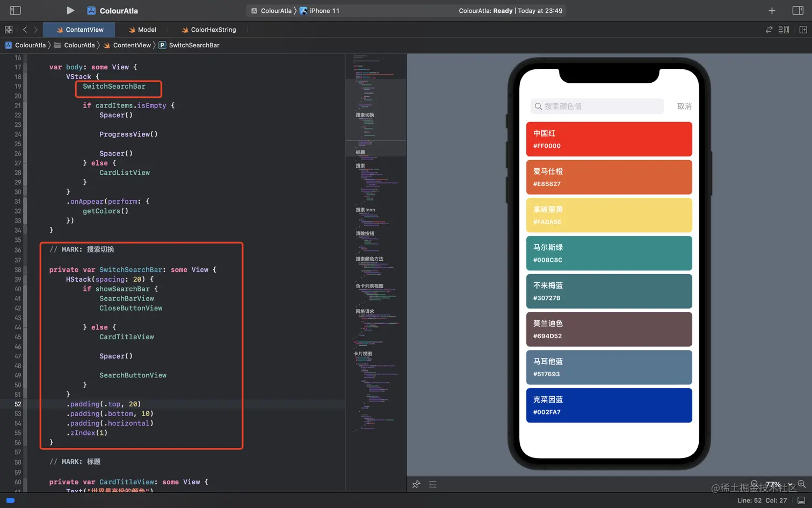This screenshot has height=508, width=812.
Task: Click the MARK: 搜索切换 comment line
Action: (x=82, y=249)
